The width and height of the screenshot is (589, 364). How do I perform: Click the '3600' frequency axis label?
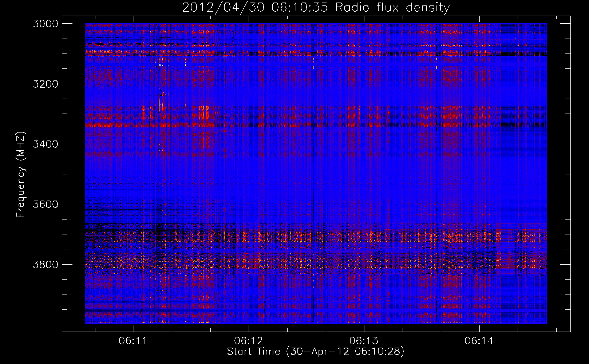click(46, 204)
